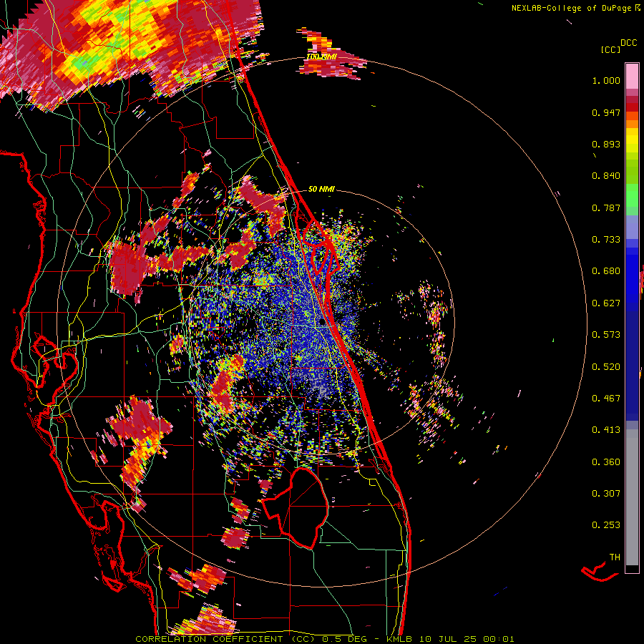
Task: Click the 0.893 scale value
Action: coord(606,144)
